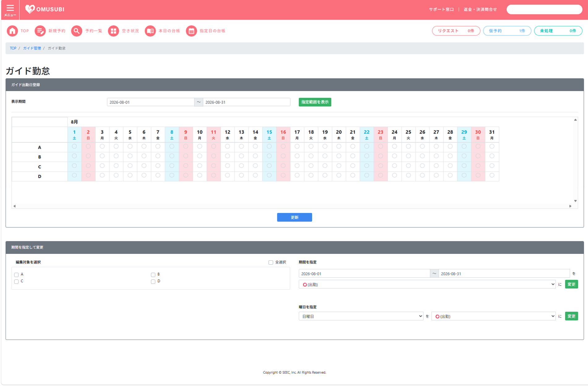Image resolution: width=588 pixels, height=386 pixels.
Task: Click the OMUSUBI heart logo
Action: pos(30,9)
